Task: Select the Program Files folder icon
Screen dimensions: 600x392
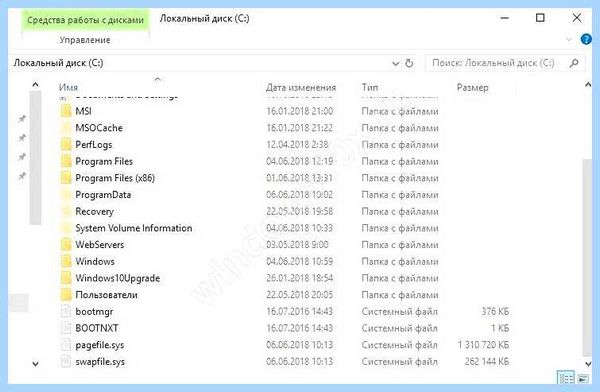Action: (x=66, y=161)
